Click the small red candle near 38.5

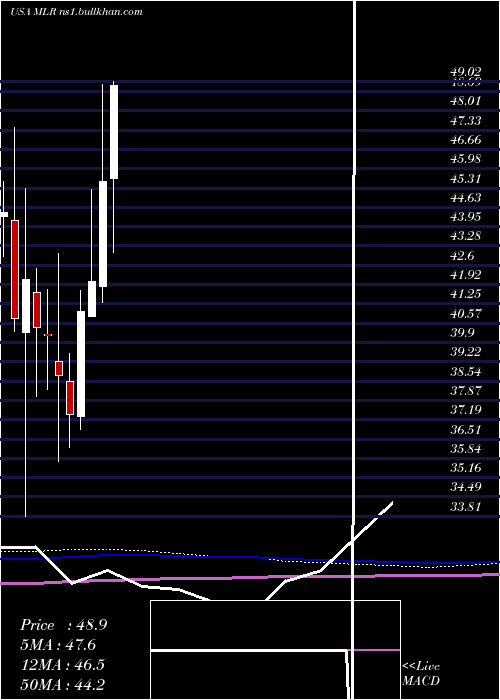(x=59, y=368)
